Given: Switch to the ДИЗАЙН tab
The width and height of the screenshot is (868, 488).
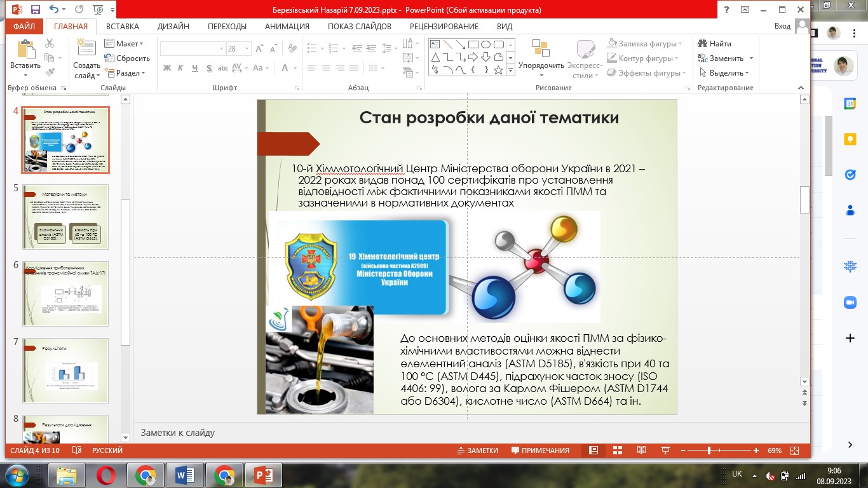Looking at the screenshot, I should (173, 26).
